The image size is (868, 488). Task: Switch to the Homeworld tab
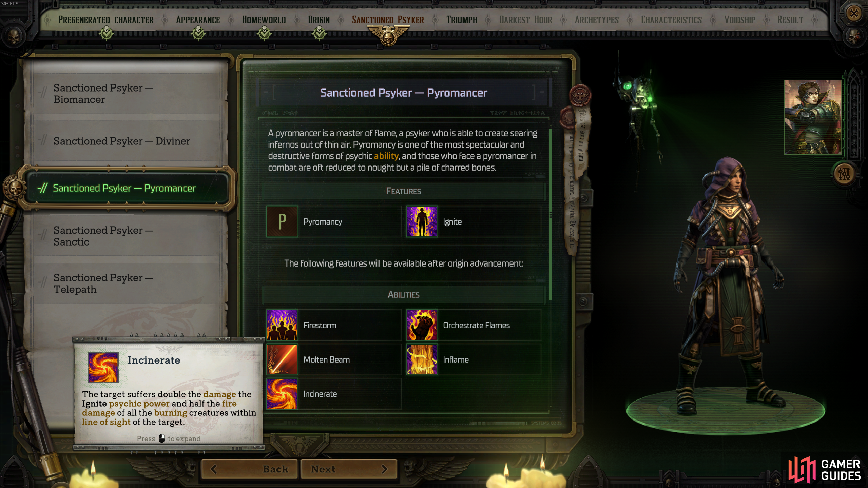(264, 20)
